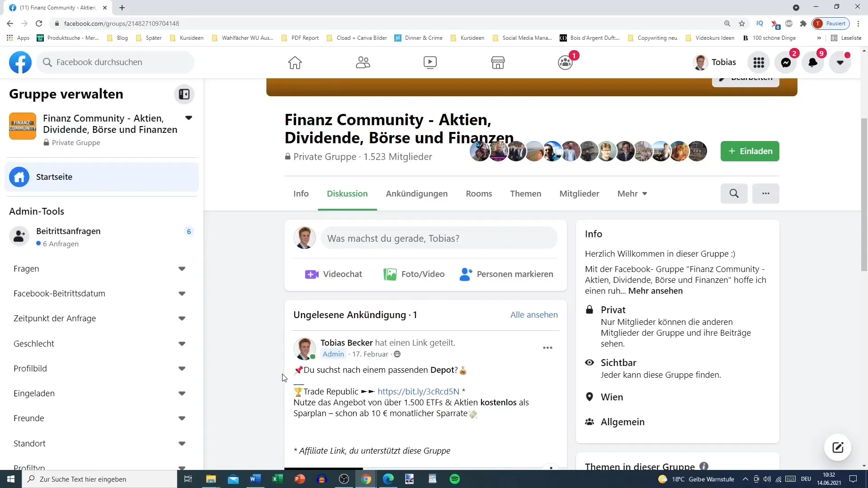
Task: Click the post input field
Action: click(x=438, y=238)
